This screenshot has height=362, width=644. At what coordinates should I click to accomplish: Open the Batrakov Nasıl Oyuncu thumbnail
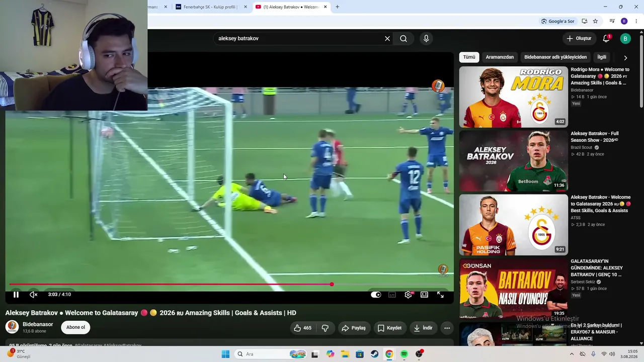[513, 289]
